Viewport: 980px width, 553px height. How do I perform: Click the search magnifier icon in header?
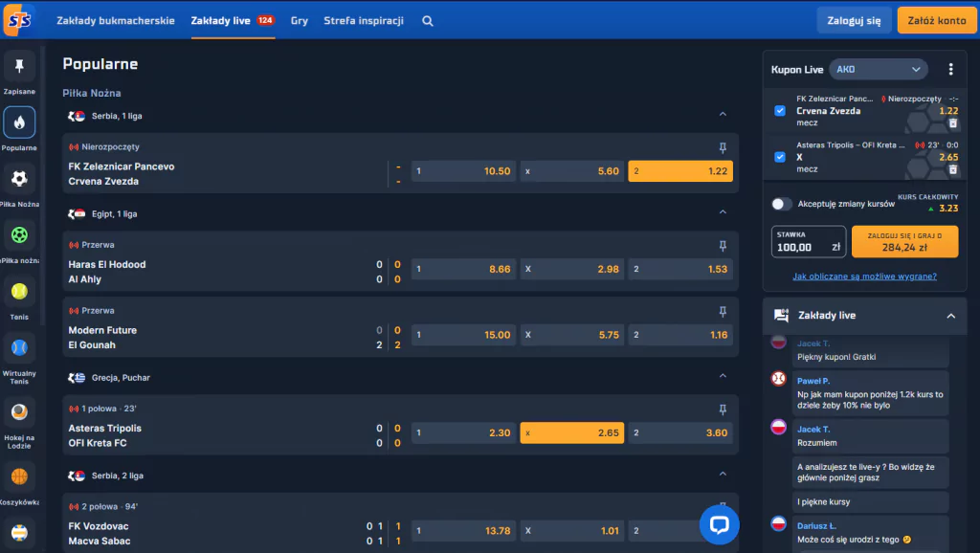[x=428, y=20]
